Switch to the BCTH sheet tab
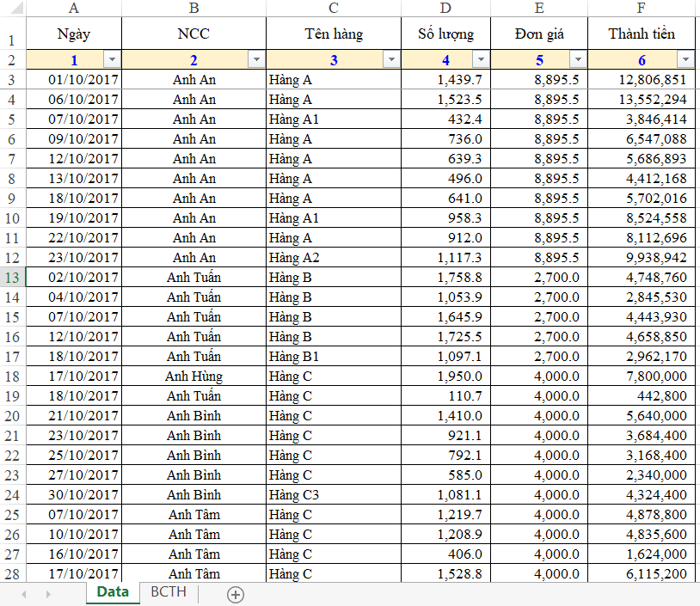 168,592
